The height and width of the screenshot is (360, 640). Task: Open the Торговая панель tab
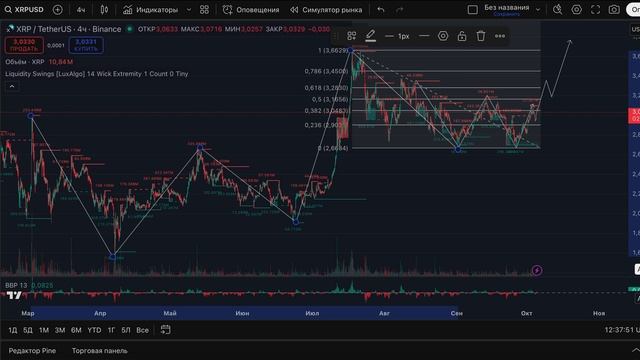pos(100,351)
